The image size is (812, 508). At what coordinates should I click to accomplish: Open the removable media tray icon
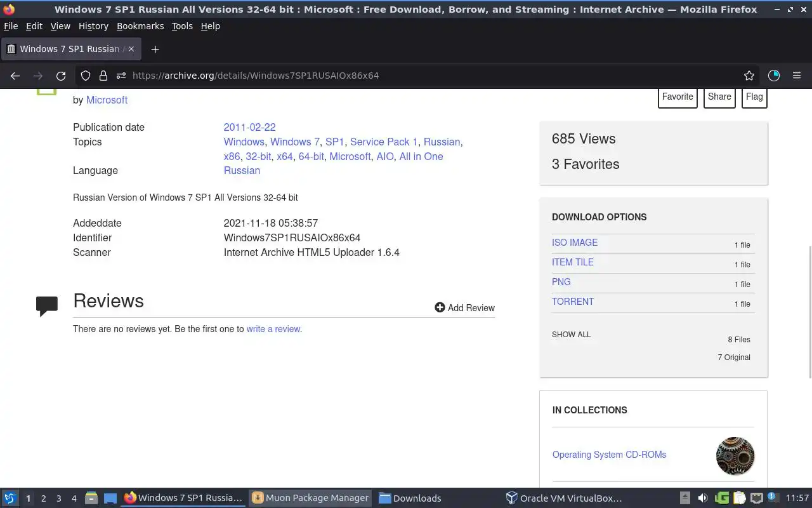click(685, 498)
